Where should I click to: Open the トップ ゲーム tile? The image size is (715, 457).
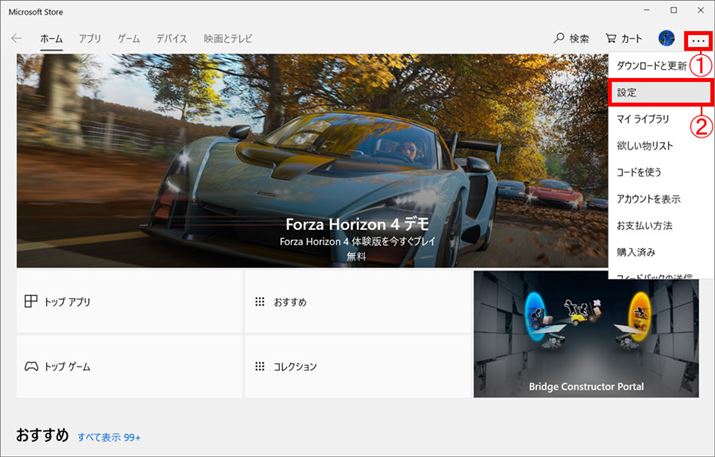click(x=130, y=366)
